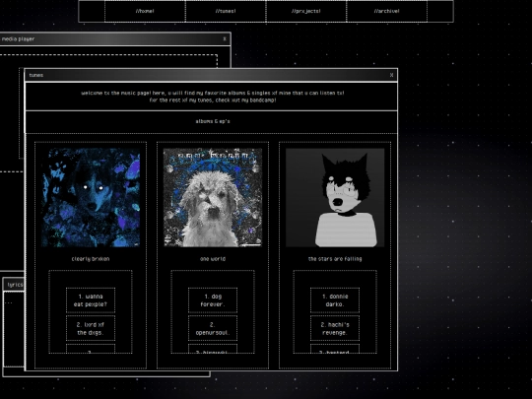Close the tunes window

391,75
